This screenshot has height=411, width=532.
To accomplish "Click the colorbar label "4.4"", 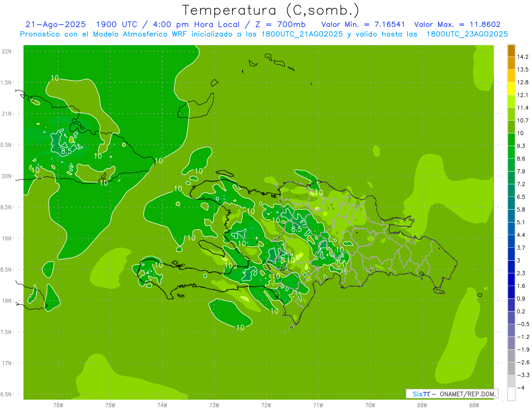I will [521, 235].
